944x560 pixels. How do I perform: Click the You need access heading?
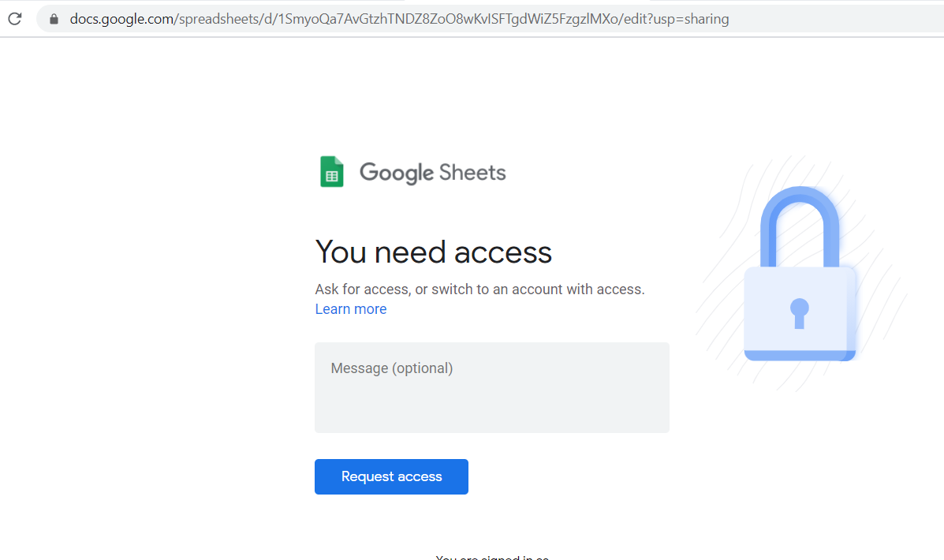coord(434,252)
